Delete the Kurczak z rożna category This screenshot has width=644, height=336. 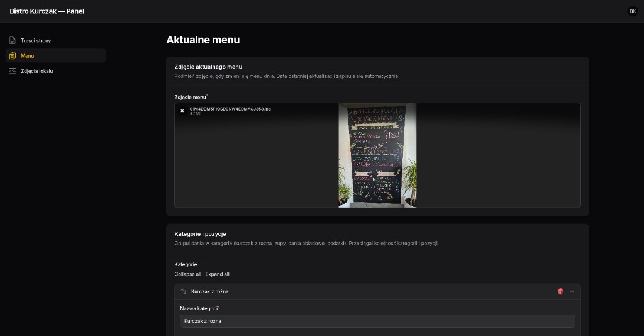560,291
